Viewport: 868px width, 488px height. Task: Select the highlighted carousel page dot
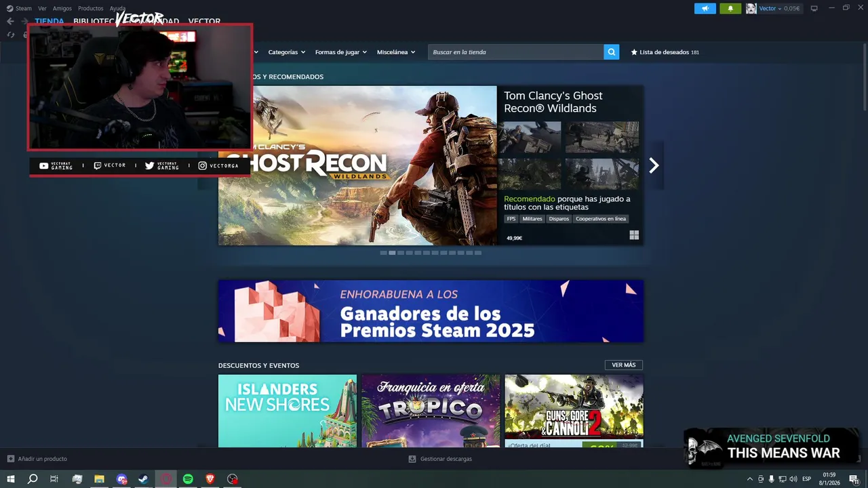[392, 253]
